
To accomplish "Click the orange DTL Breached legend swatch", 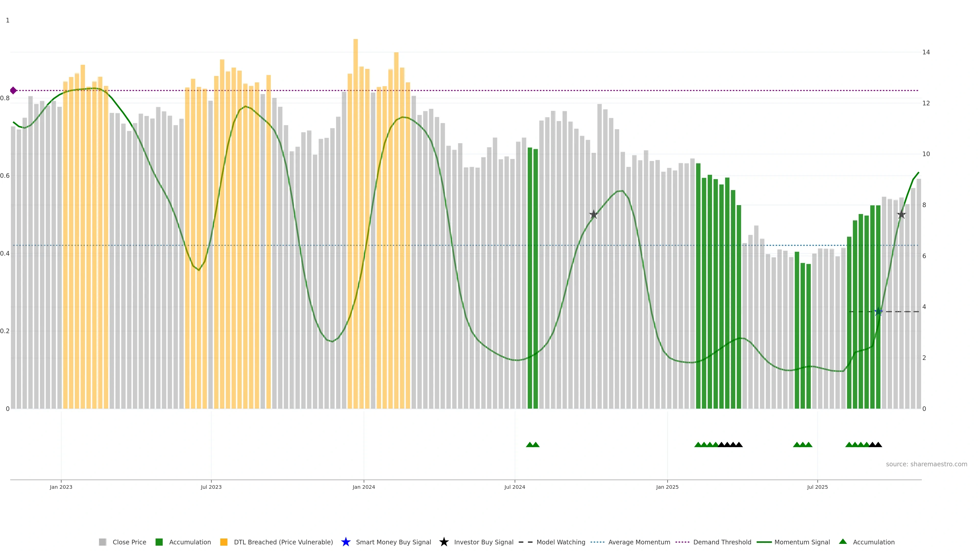I will click(224, 542).
